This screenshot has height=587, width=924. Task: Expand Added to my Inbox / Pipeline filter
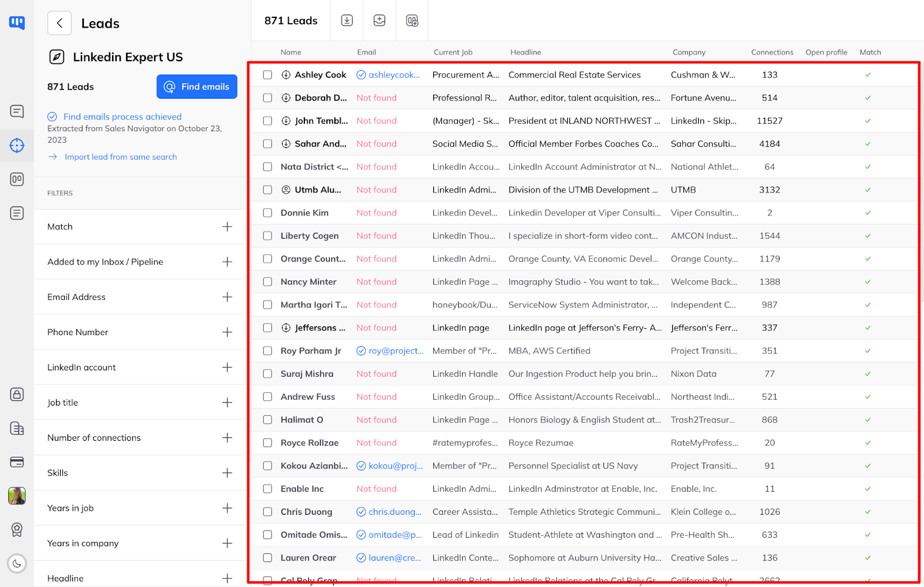228,262
